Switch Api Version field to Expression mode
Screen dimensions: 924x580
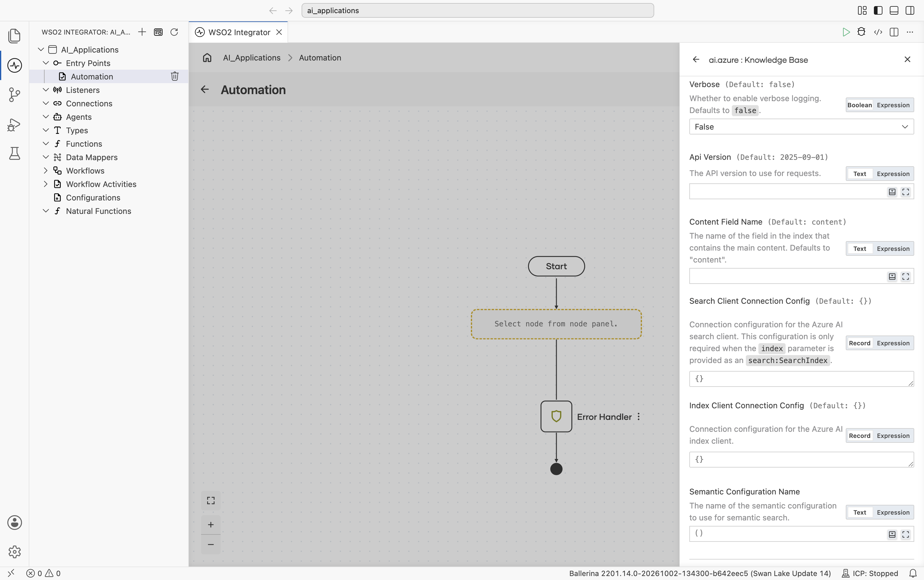point(893,174)
